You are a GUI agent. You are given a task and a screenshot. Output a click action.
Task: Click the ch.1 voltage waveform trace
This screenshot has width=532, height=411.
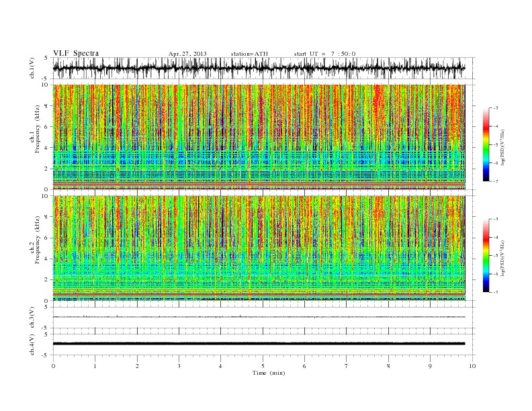pyautogui.click(x=259, y=68)
